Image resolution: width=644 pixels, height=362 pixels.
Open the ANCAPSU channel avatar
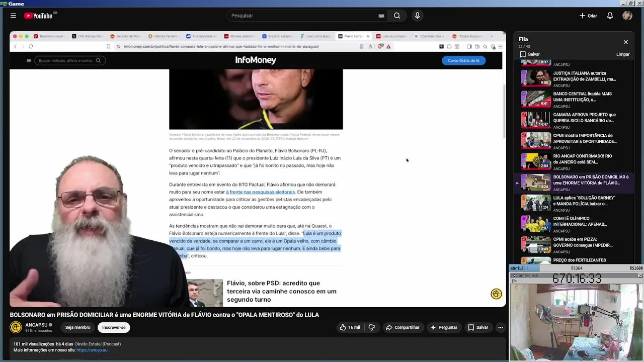pyautogui.click(x=16, y=327)
